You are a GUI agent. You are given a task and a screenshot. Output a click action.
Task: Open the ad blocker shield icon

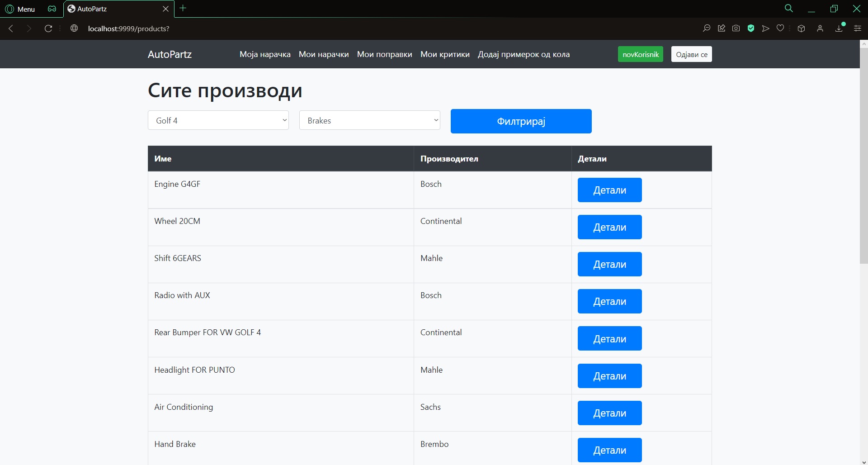(751, 28)
